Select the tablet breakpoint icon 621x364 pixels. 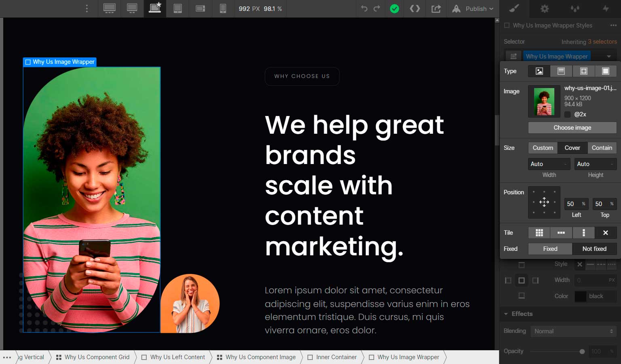point(177,8)
